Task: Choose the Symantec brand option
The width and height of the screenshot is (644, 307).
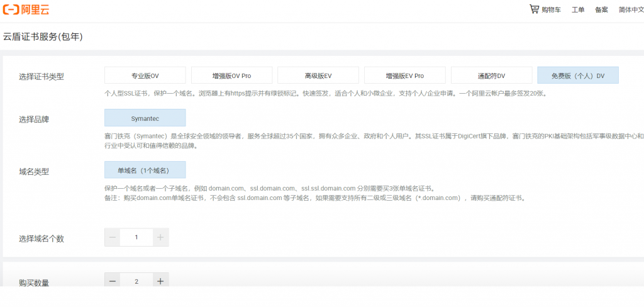Action: coord(145,118)
